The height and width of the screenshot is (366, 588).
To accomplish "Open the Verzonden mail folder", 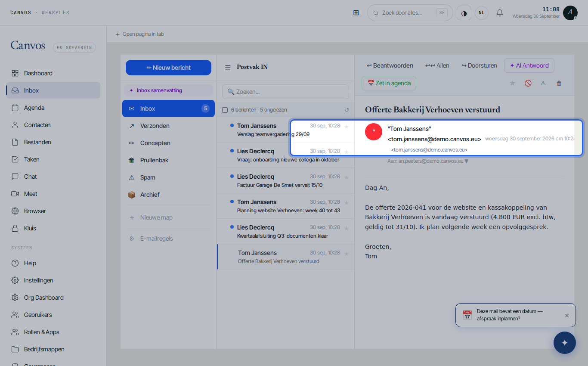I will (x=168, y=126).
